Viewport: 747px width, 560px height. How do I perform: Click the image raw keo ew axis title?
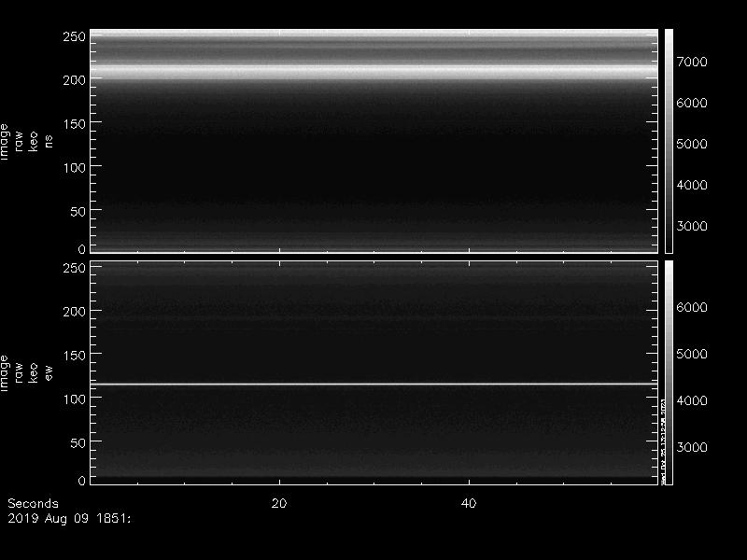click(26, 373)
